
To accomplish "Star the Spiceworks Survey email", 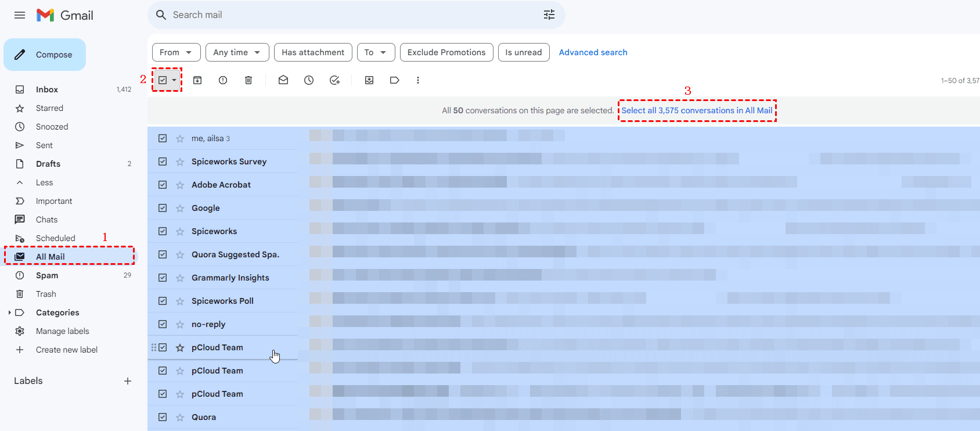I will tap(180, 161).
